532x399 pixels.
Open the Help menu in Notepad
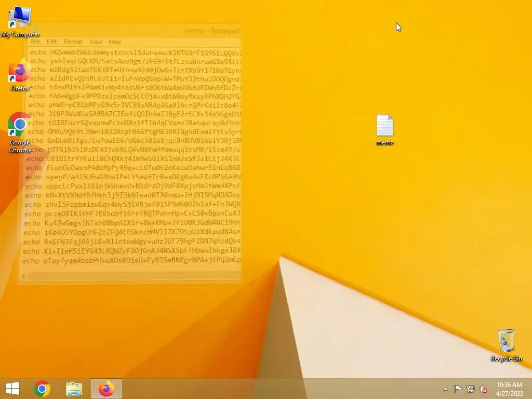coord(115,42)
